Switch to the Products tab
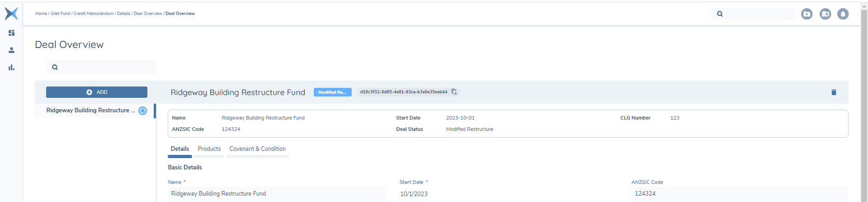868x202 pixels. (209, 149)
